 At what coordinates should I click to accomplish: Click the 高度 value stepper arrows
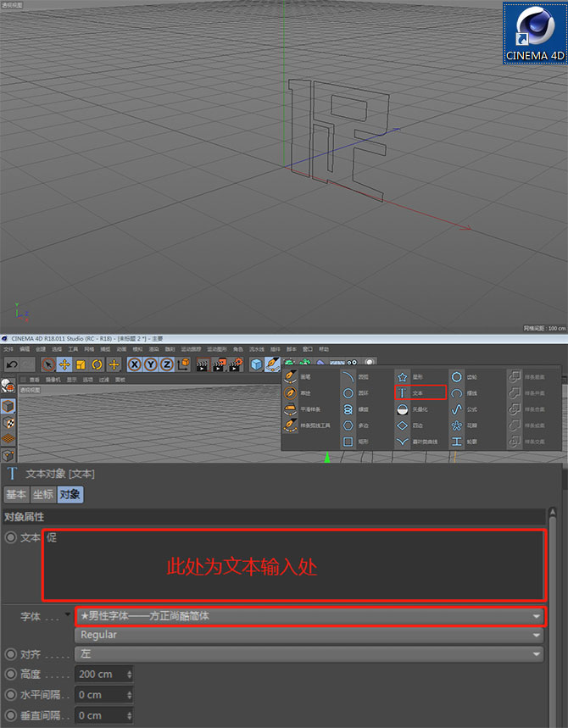click(129, 675)
